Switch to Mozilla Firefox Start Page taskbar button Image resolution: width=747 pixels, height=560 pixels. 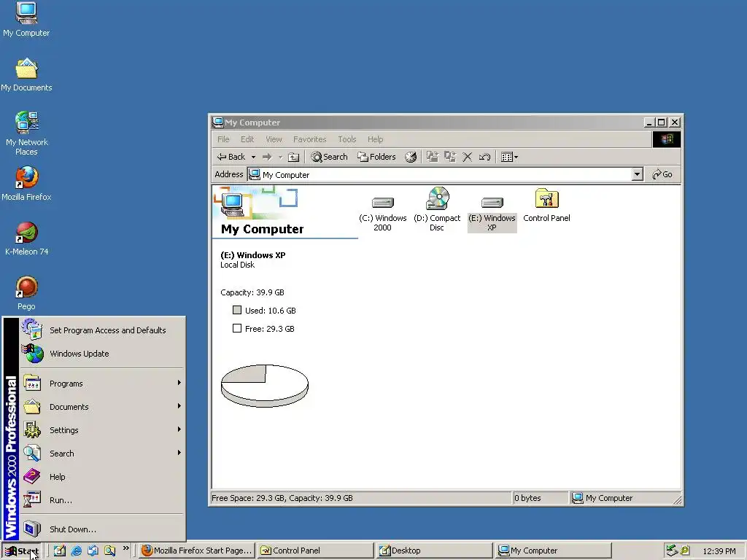[x=197, y=551]
